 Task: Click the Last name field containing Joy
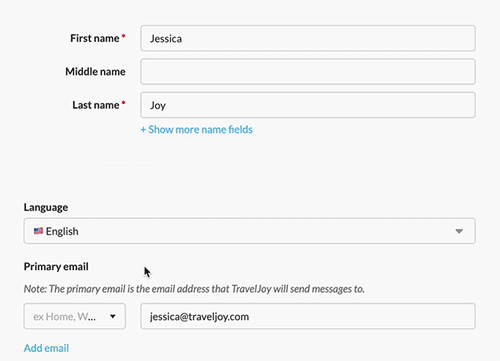(308, 105)
